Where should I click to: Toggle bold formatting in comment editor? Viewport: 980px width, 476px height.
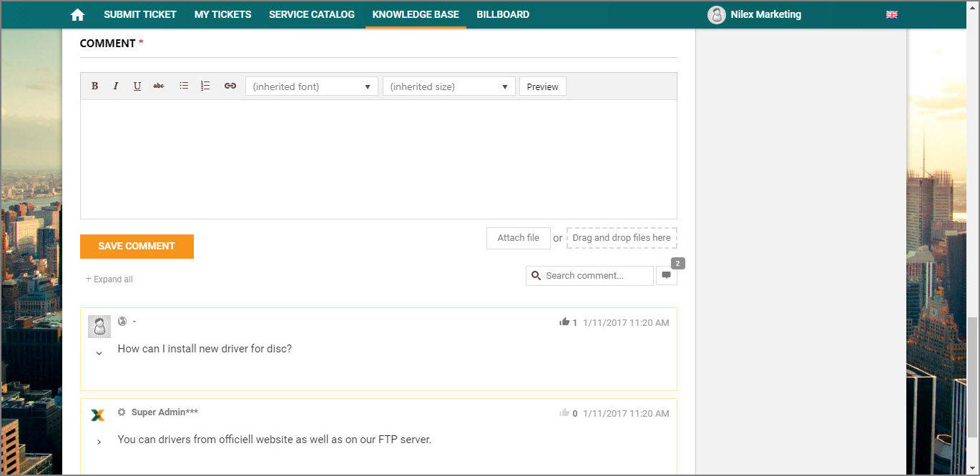coord(94,86)
